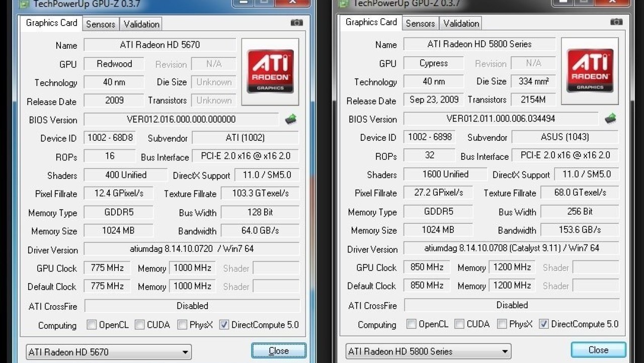
Task: Open Validation tab in HD 5800 Series window
Action: 461,23
